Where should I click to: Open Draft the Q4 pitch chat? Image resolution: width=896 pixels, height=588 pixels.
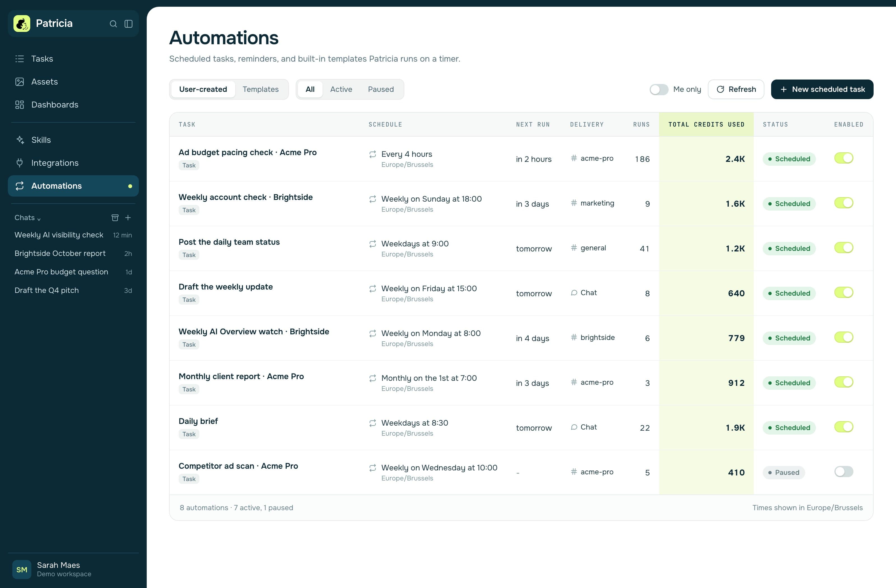73,290
